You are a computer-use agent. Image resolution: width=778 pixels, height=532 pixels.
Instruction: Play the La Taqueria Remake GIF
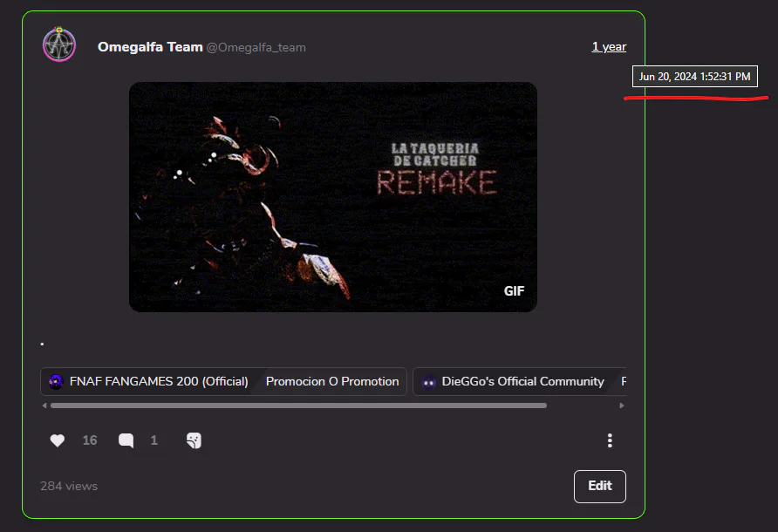coord(333,197)
